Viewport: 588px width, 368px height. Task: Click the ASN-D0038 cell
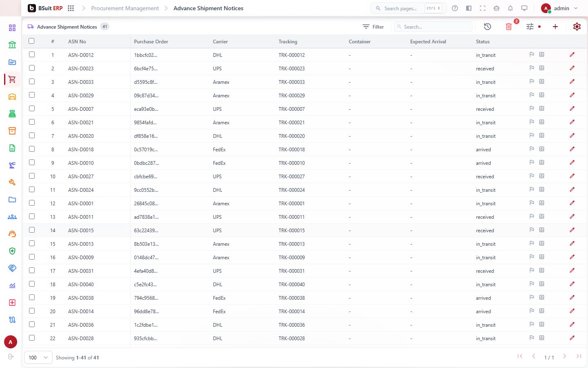[x=81, y=298]
